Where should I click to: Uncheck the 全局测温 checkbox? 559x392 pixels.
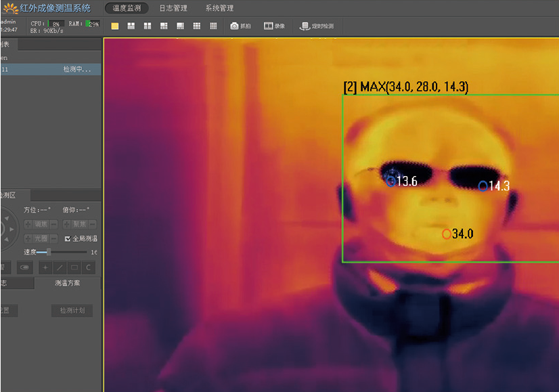(x=67, y=239)
